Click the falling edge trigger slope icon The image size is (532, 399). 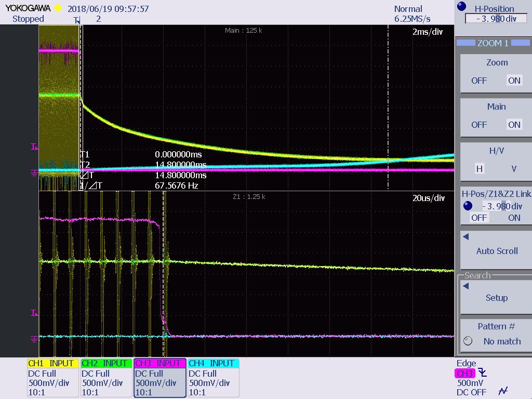tap(483, 373)
